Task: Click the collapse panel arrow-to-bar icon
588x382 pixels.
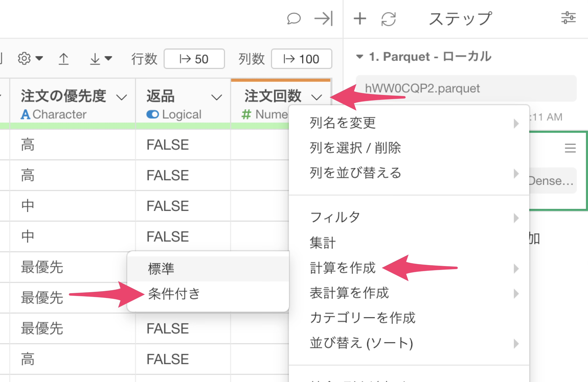Action: [323, 18]
